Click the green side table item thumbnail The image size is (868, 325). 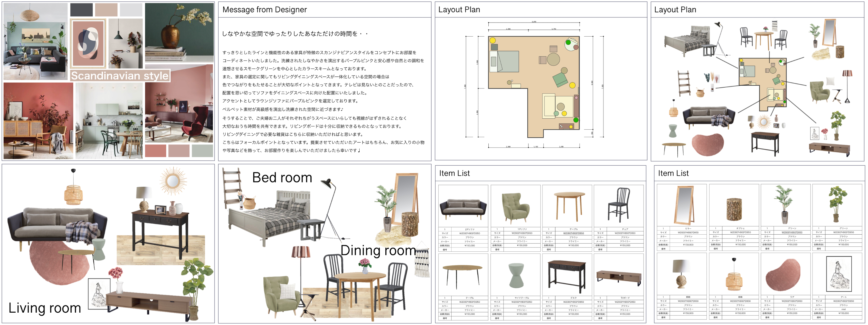point(516,276)
